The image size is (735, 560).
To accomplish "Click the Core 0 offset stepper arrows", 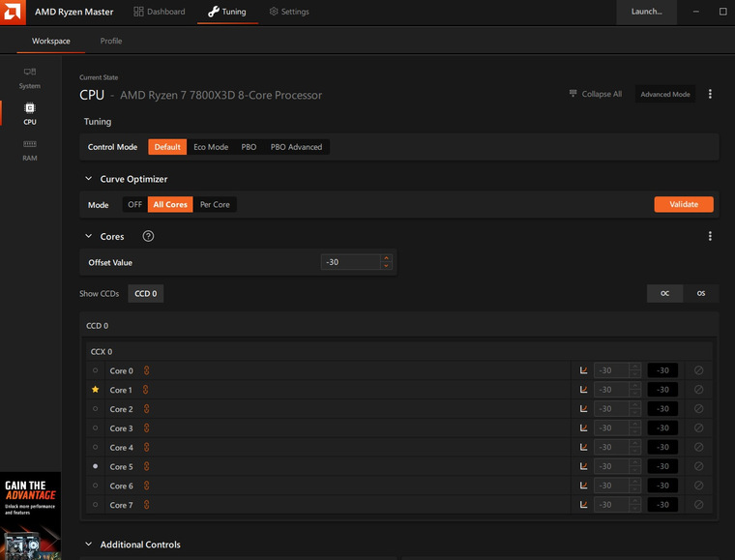I will click(634, 370).
